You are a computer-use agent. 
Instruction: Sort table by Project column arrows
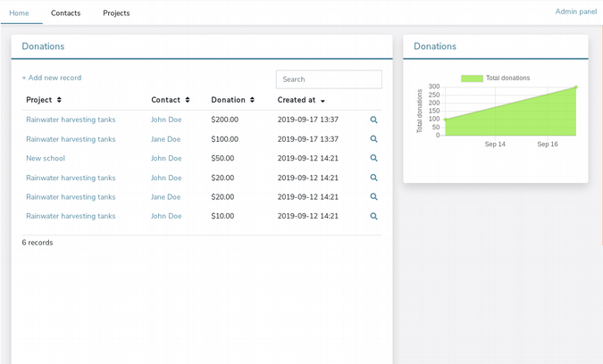pyautogui.click(x=59, y=100)
